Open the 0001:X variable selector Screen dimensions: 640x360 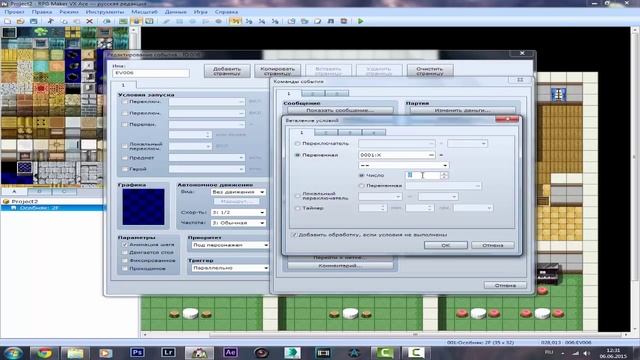coord(397,155)
